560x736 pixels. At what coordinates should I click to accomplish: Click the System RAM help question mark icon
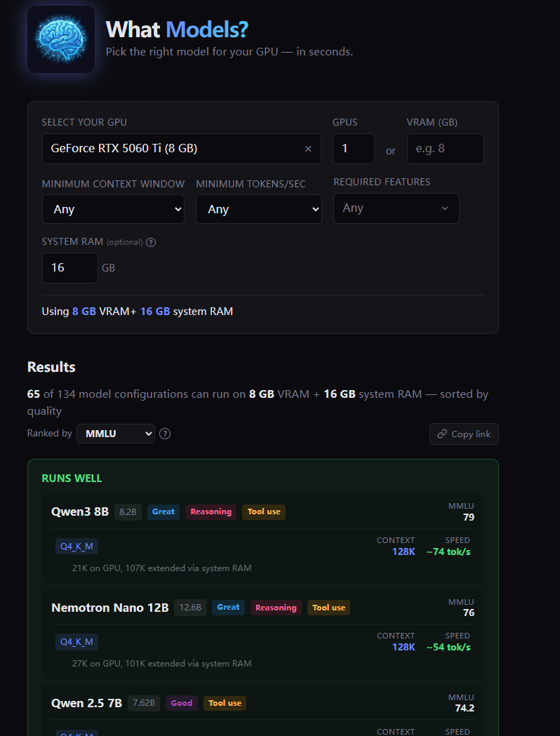pos(151,242)
